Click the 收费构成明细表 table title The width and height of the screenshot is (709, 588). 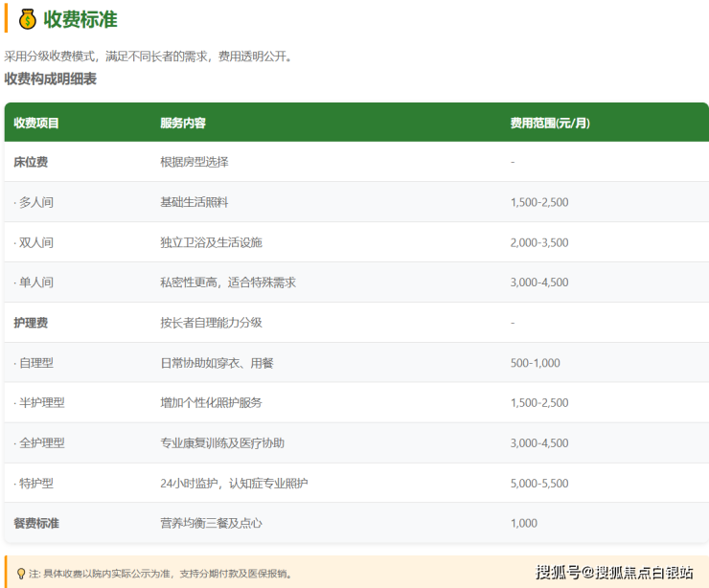(x=50, y=79)
